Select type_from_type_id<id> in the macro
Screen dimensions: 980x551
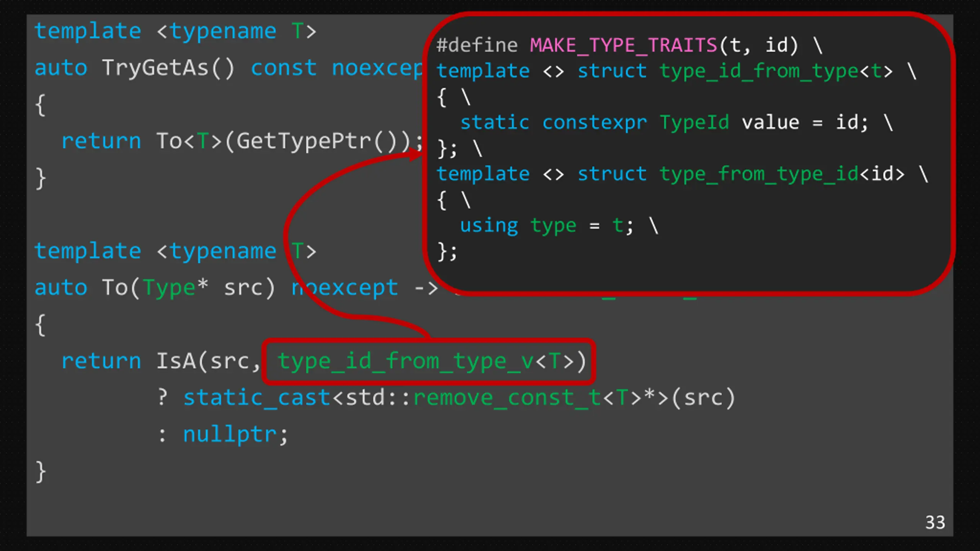coord(782,175)
